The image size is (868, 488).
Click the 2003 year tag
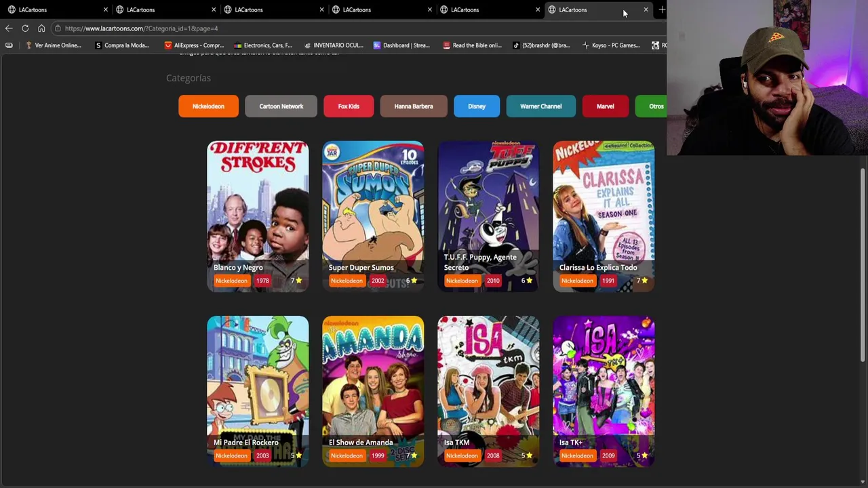[x=262, y=455]
